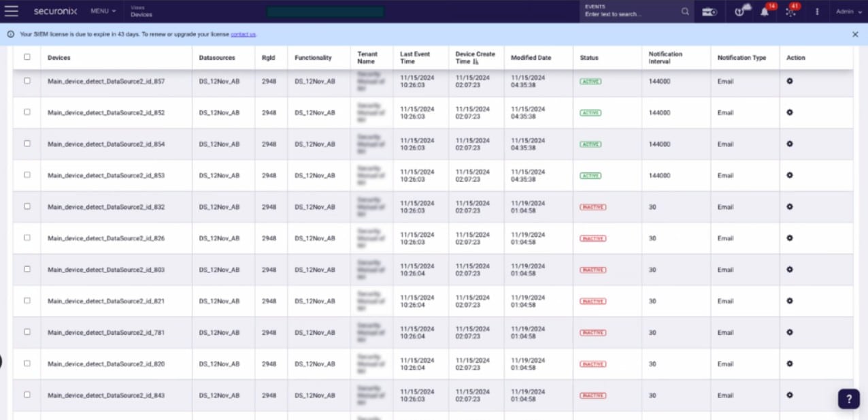Viewport: 868px width, 420px height.
Task: Select checkbox for device id_843
Action: click(x=27, y=395)
